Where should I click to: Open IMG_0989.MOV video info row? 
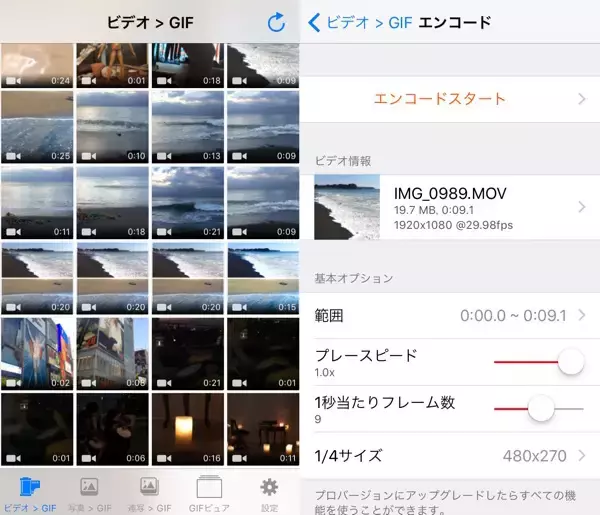coord(450,207)
